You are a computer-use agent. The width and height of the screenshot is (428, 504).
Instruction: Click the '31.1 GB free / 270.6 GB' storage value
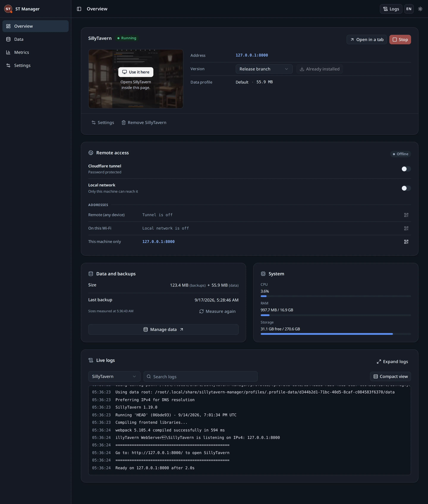[280, 329]
